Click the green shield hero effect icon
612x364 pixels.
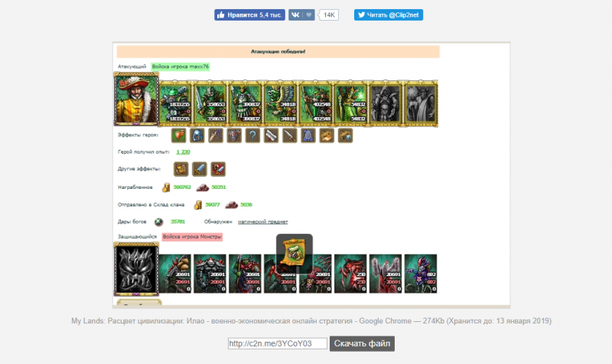click(x=179, y=135)
